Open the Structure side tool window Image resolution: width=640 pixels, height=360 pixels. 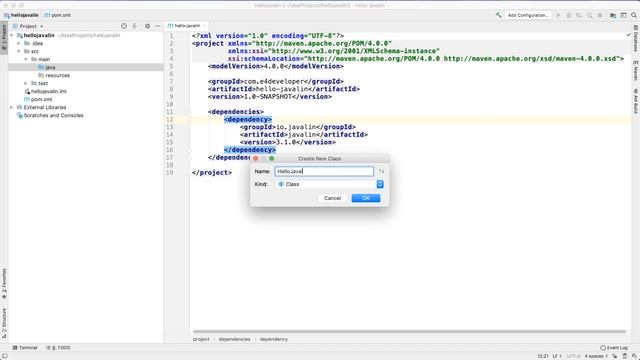4,323
